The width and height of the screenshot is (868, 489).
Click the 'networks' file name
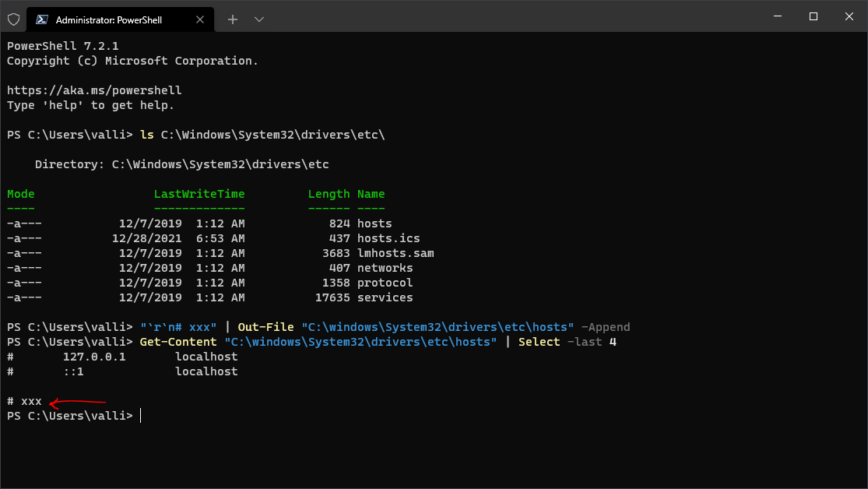pyautogui.click(x=385, y=268)
